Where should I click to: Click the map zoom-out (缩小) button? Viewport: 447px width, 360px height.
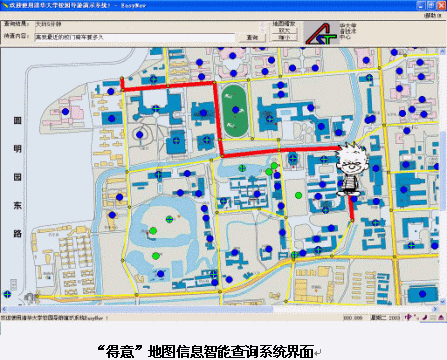point(284,37)
